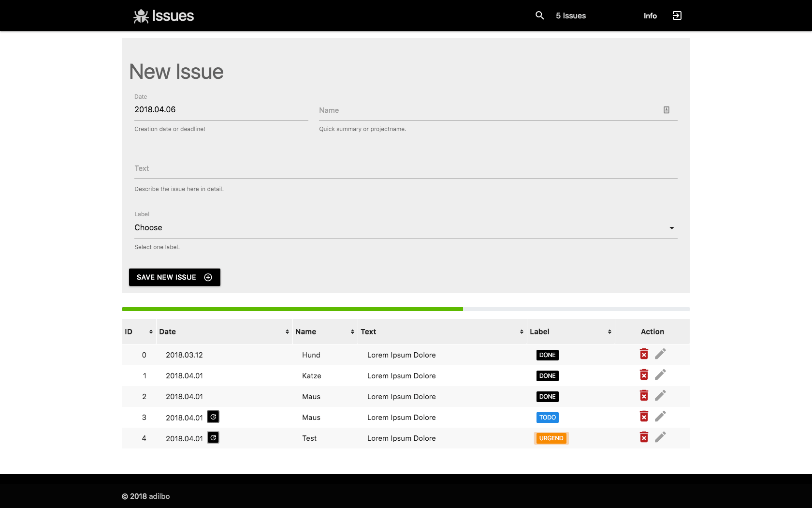
Task: Click the New Issue heading
Action: (x=176, y=72)
